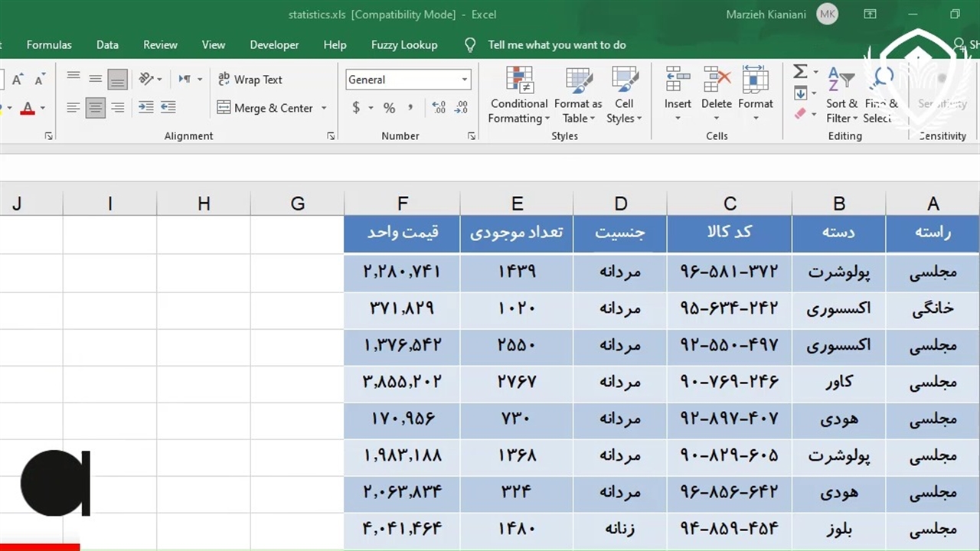The image size is (980, 551).
Task: Click the Increase Decimal icon
Action: 439,108
